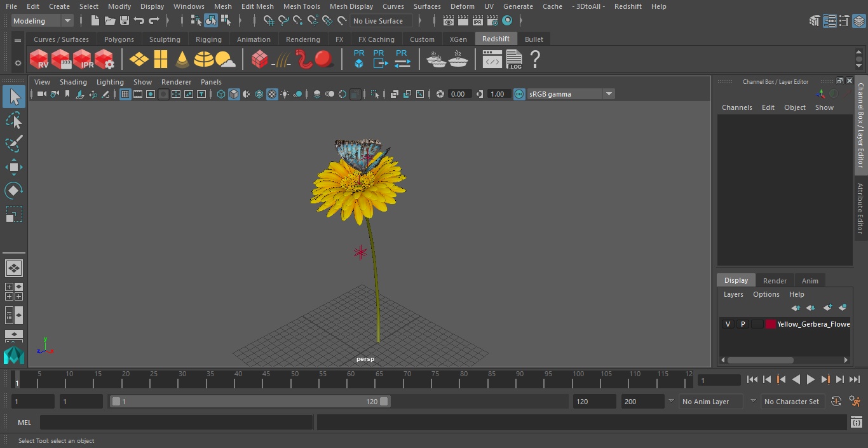Click the red ball Redshift material icon
The height and width of the screenshot is (448, 868).
pyautogui.click(x=325, y=60)
